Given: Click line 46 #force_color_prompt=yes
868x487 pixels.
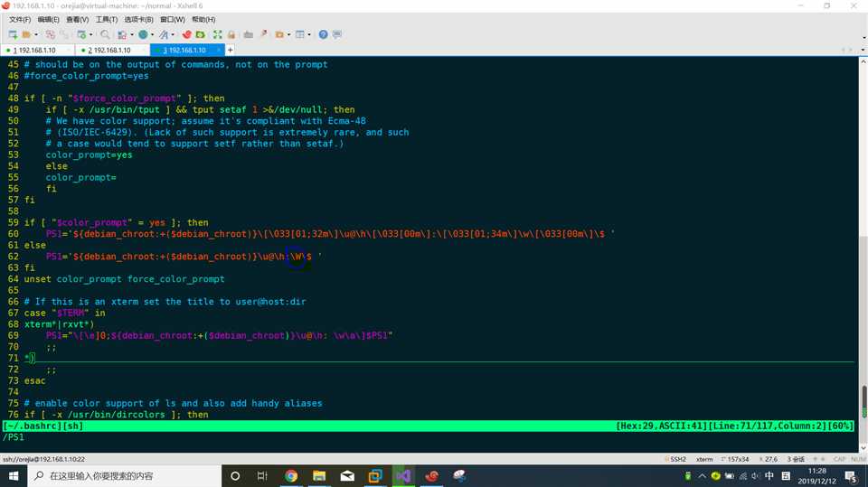Looking at the screenshot, I should 86,76.
